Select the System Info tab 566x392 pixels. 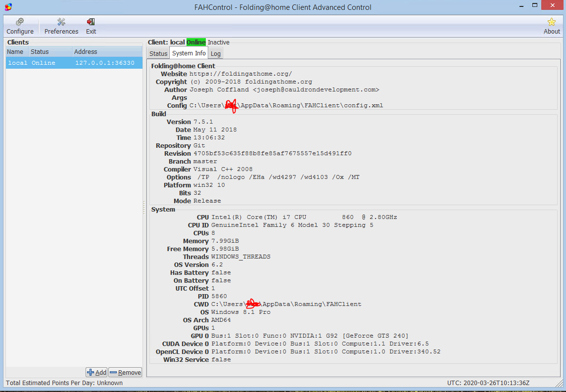(x=189, y=53)
